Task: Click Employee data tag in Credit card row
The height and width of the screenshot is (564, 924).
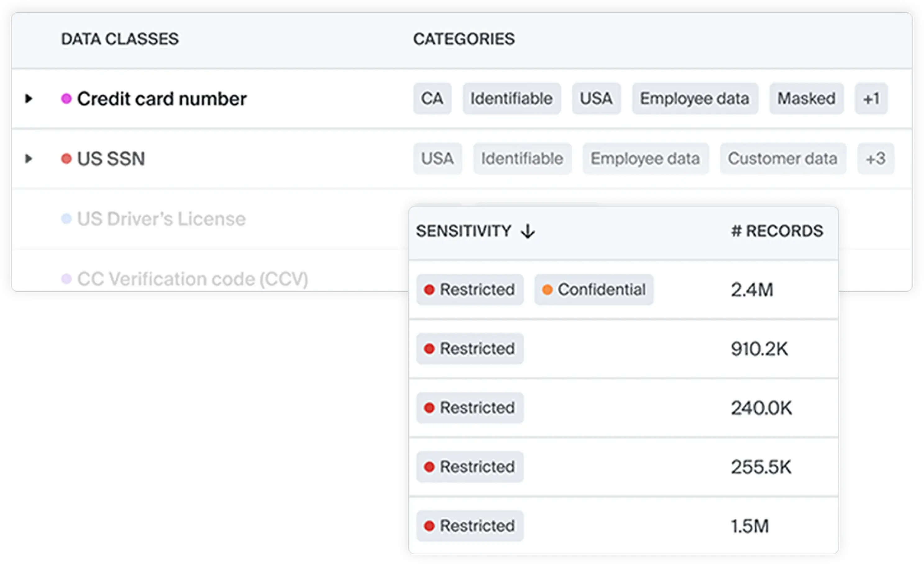Action: click(694, 99)
